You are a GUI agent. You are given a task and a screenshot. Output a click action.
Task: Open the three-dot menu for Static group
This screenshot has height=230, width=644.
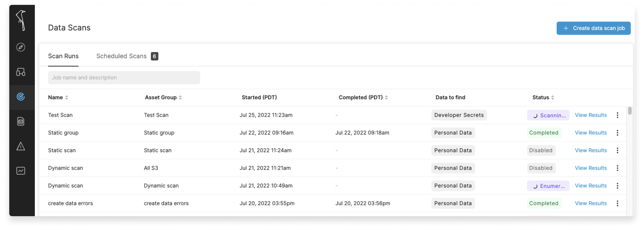(x=617, y=133)
